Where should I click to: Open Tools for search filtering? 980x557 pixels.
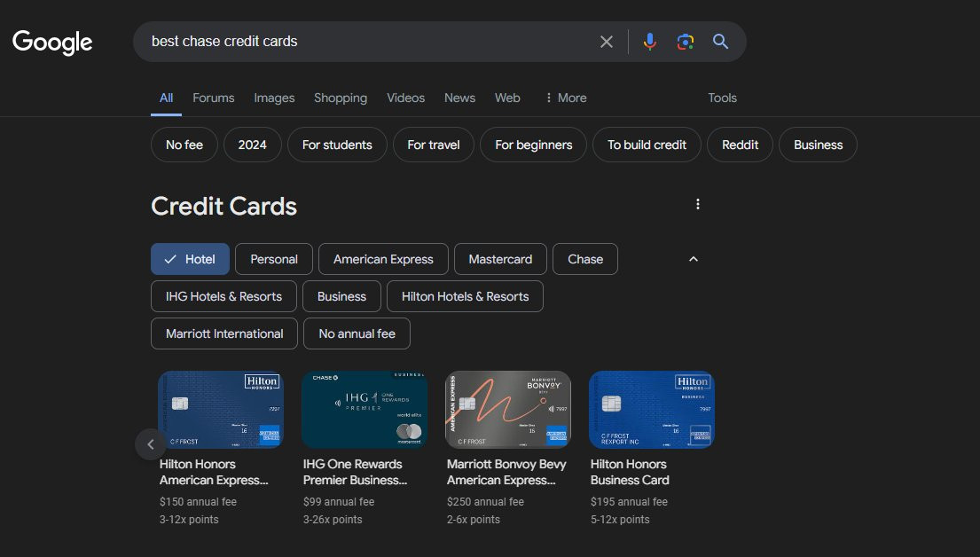pyautogui.click(x=722, y=98)
